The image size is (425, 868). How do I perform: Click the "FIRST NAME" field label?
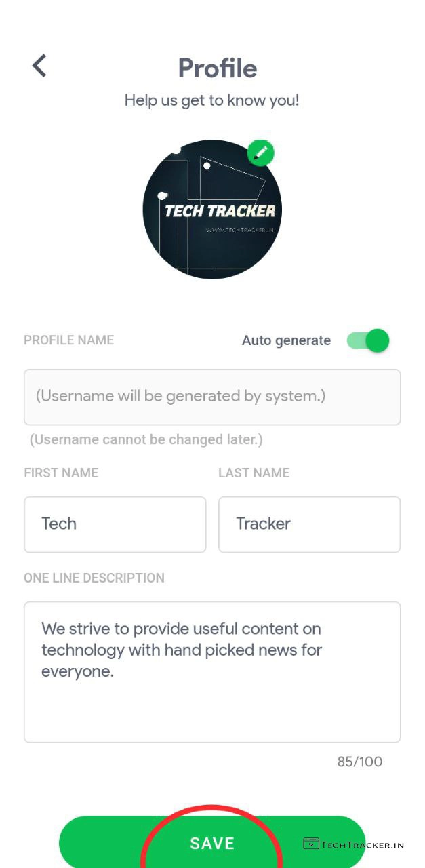pyautogui.click(x=61, y=473)
